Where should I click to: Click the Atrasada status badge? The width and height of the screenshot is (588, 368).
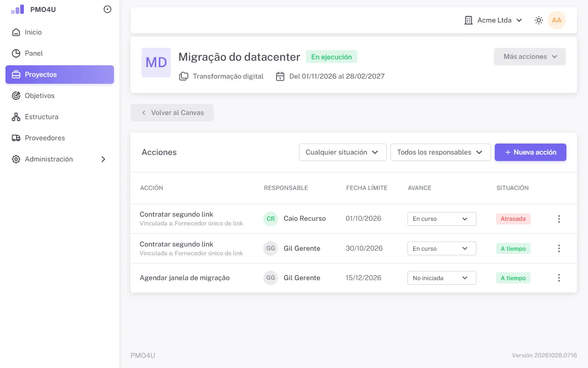tap(513, 219)
